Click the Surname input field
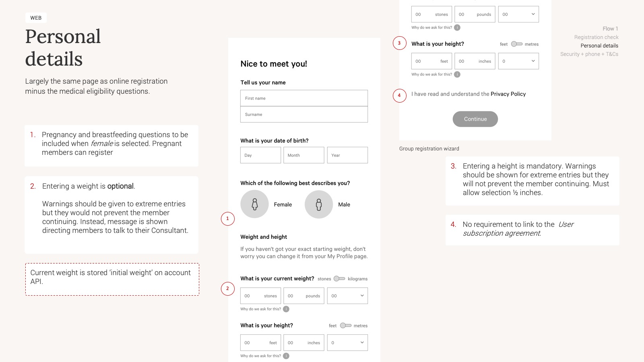The width and height of the screenshot is (644, 362). coord(304,114)
